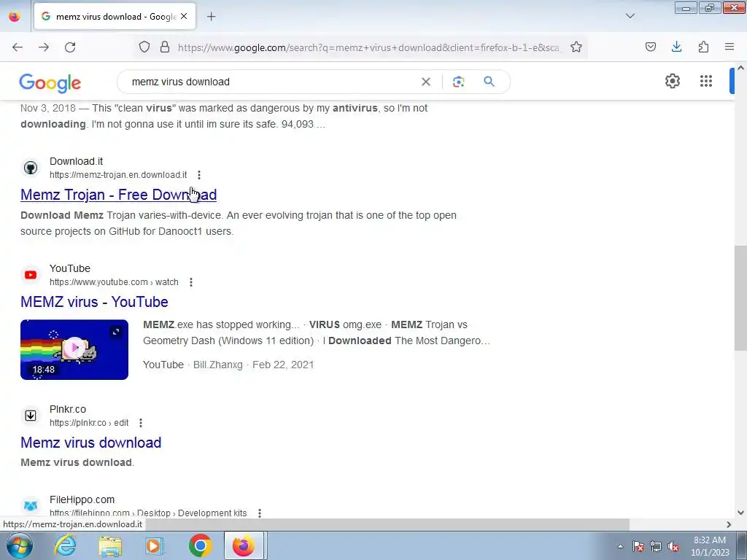Open options for YouTube result
Viewport: 747px width, 560px height.
coord(191,282)
